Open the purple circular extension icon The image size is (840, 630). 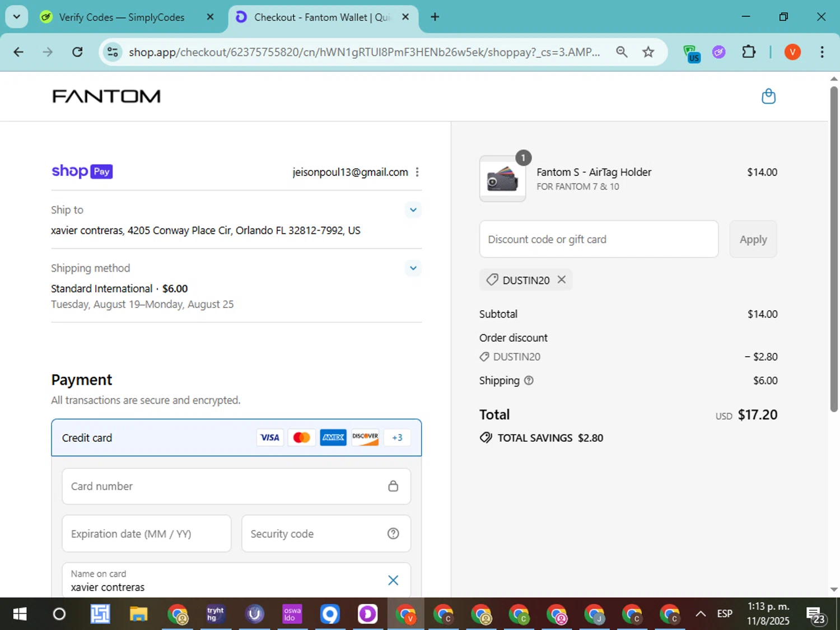coord(719,52)
